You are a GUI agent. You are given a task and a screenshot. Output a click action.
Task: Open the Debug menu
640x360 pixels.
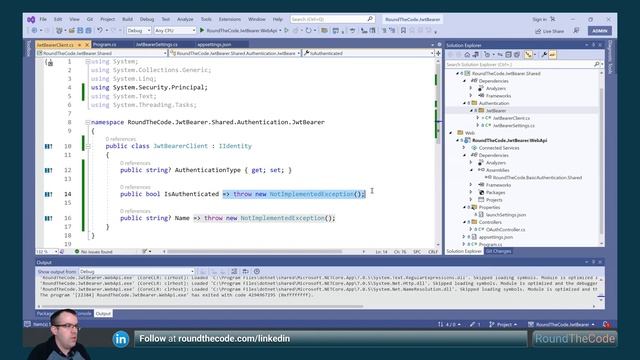tap(147, 19)
